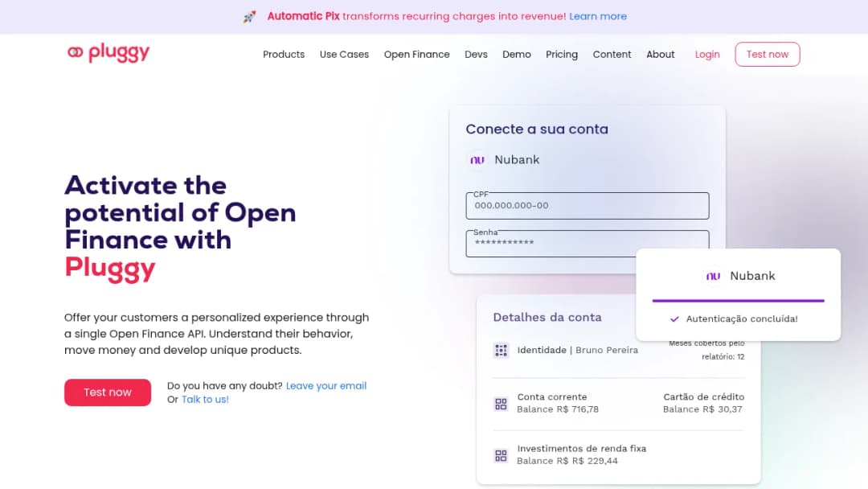Click the Identidade | Bruno Pereira text

(577, 350)
